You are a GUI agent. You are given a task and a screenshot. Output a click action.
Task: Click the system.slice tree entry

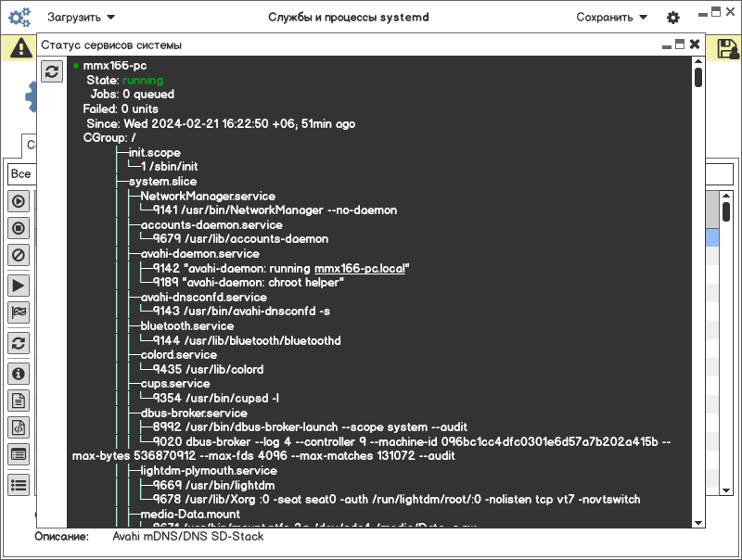pos(163,182)
